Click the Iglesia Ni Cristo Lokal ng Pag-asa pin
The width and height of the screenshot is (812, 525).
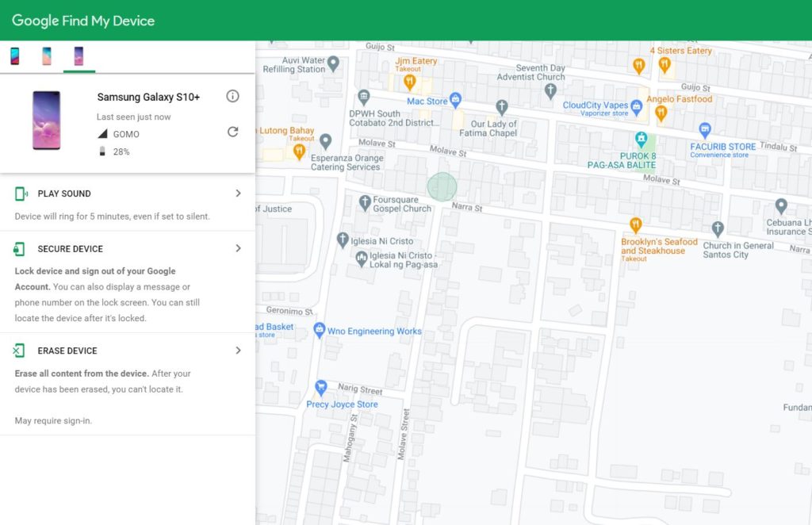362,258
